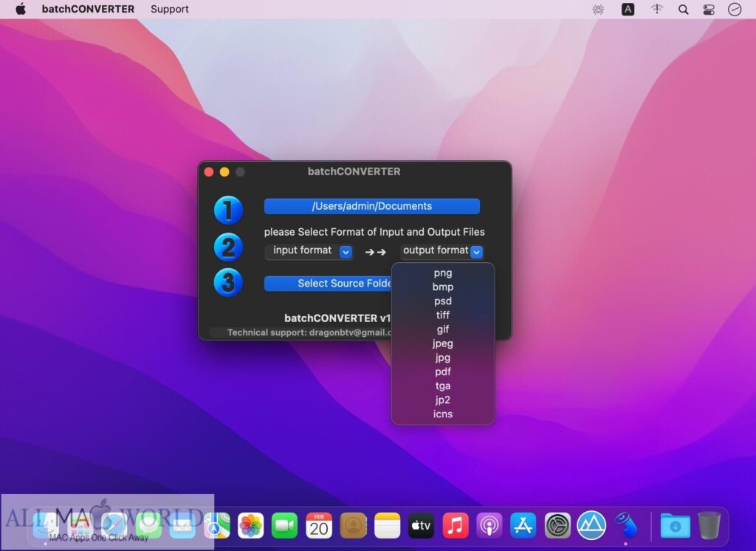Open Control Center in menu bar
Screen dimensions: 756x551
pos(709,9)
